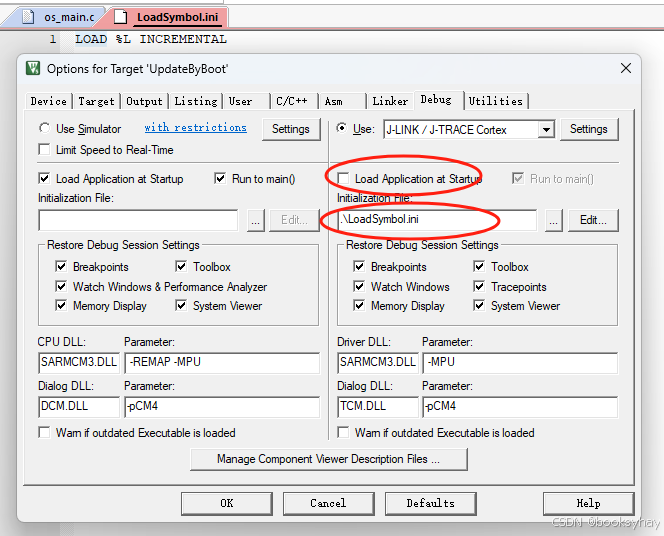664x536 pixels.
Task: Click the .\LoadSymbol.ini initialization file field
Action: point(437,220)
